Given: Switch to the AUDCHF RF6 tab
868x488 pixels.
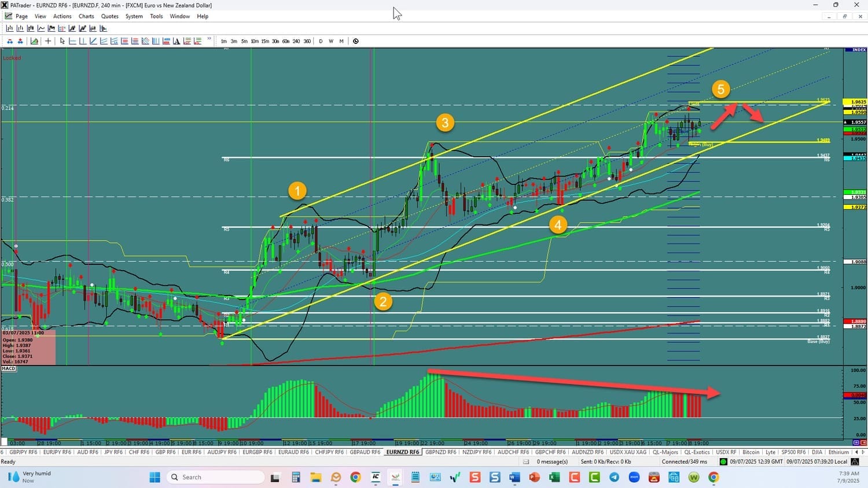Looking at the screenshot, I should pyautogui.click(x=513, y=452).
